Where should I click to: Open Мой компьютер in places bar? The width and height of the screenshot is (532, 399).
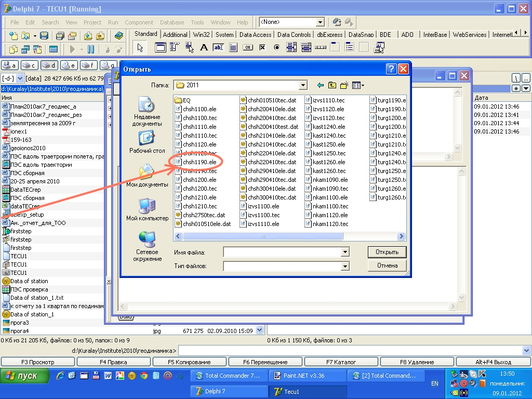147,209
